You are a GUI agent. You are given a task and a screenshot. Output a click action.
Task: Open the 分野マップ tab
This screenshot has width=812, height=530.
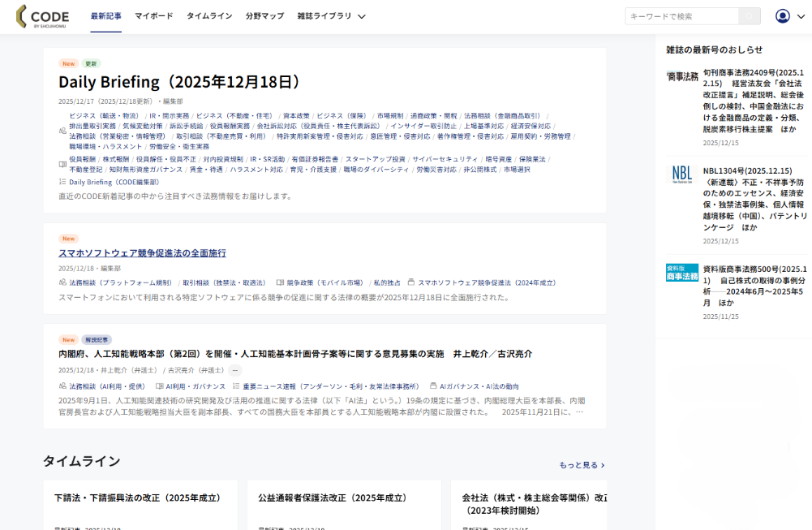click(264, 16)
